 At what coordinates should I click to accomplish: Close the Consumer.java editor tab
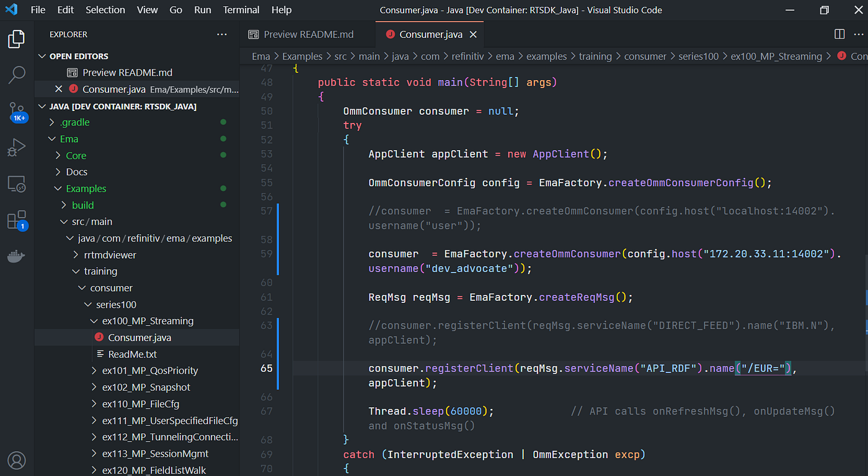click(473, 35)
